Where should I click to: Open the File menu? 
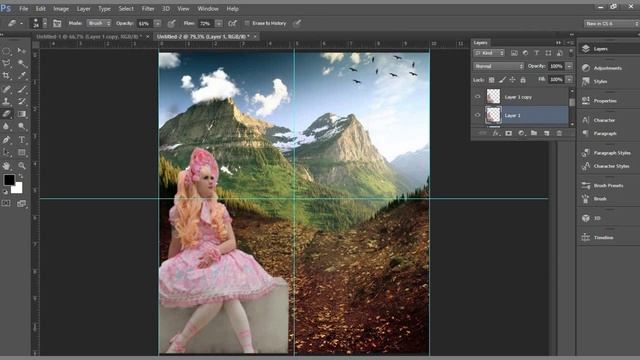pos(24,9)
